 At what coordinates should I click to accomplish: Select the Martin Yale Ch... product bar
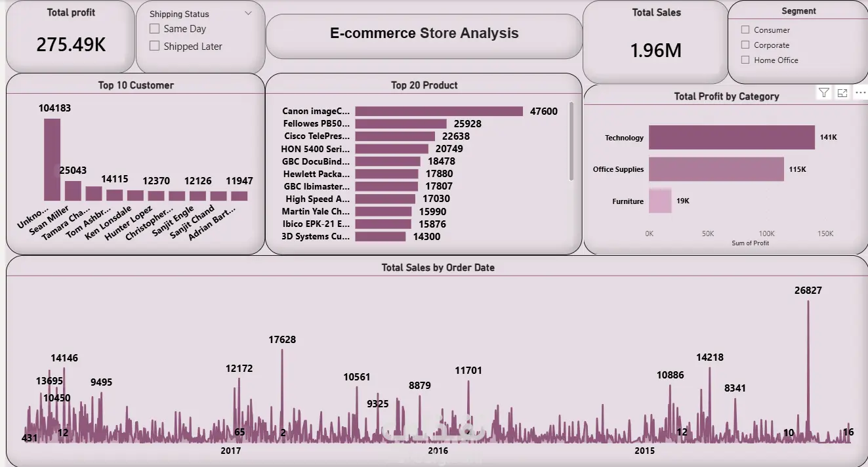point(383,211)
